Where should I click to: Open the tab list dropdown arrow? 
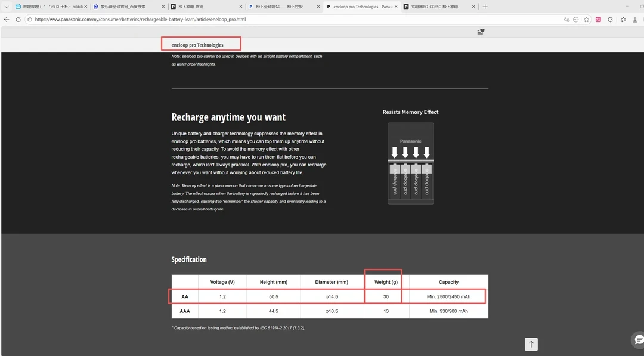click(6, 7)
